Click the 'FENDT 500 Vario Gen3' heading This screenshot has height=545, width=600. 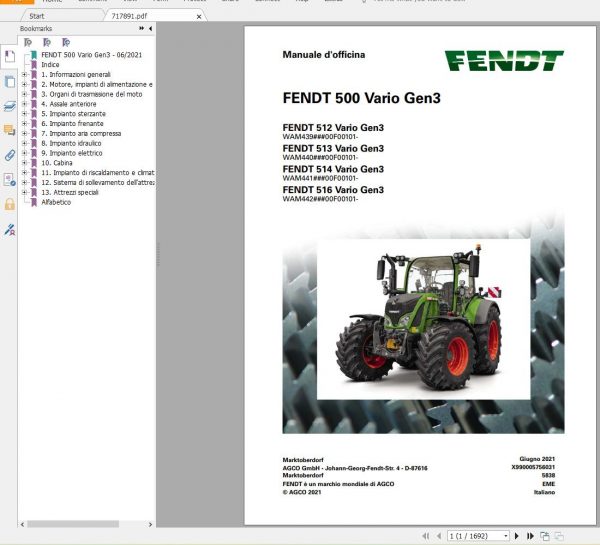click(x=362, y=98)
